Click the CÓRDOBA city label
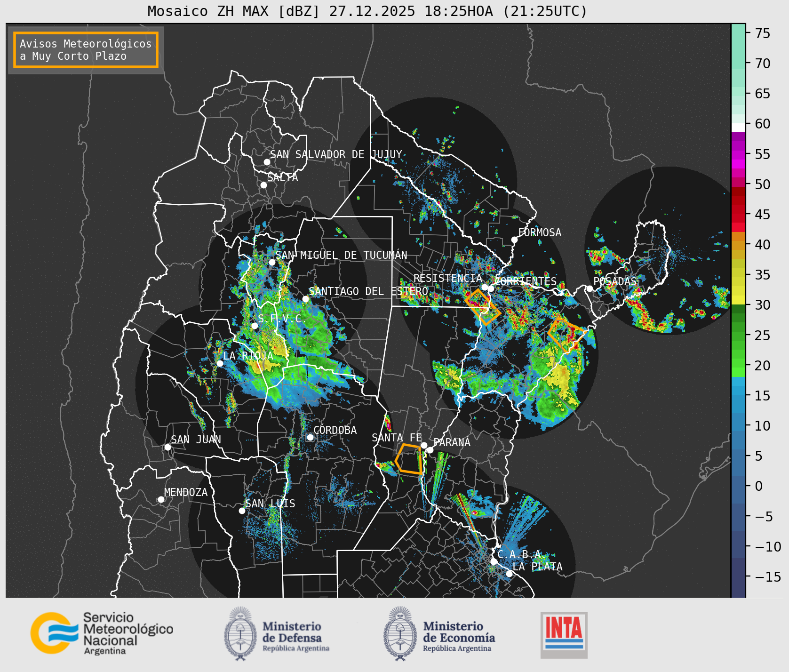The width and height of the screenshot is (789, 672). [335, 430]
